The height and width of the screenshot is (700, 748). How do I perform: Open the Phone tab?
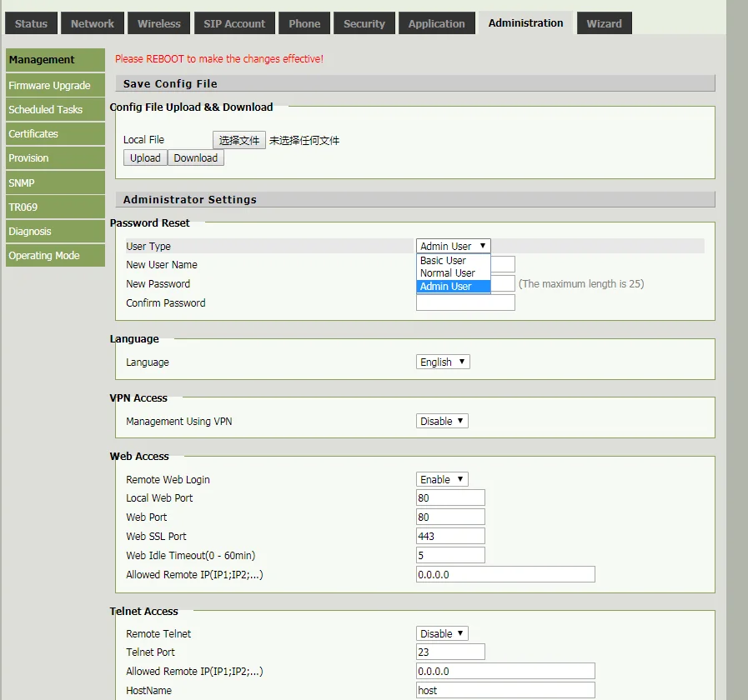click(x=304, y=23)
